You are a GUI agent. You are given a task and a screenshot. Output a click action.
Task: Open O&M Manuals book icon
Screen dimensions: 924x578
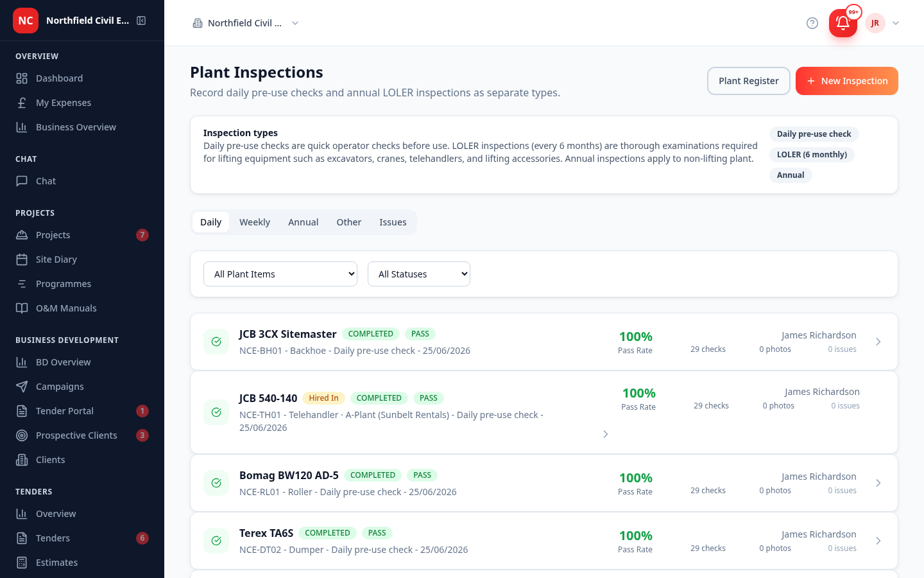pos(22,308)
